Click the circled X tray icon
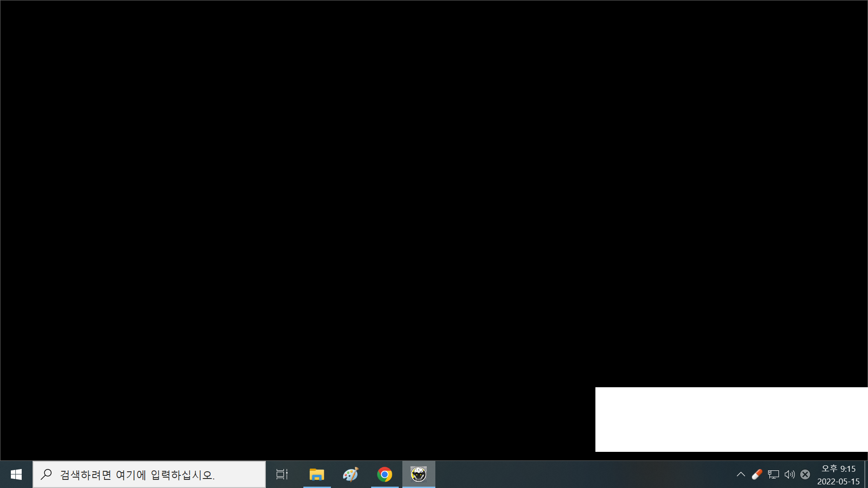Screen dimensions: 868x488 (x=805, y=474)
